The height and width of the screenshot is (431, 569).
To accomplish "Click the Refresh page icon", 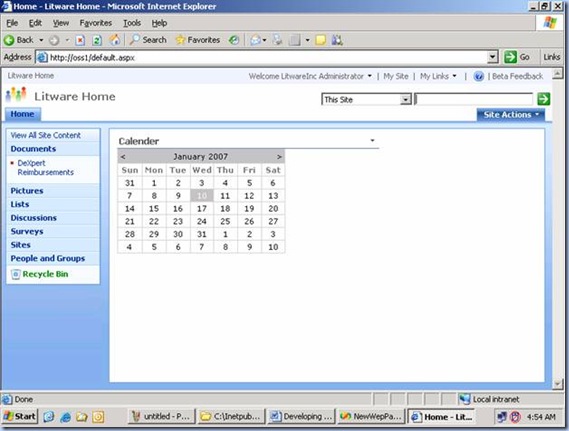I will (97, 40).
